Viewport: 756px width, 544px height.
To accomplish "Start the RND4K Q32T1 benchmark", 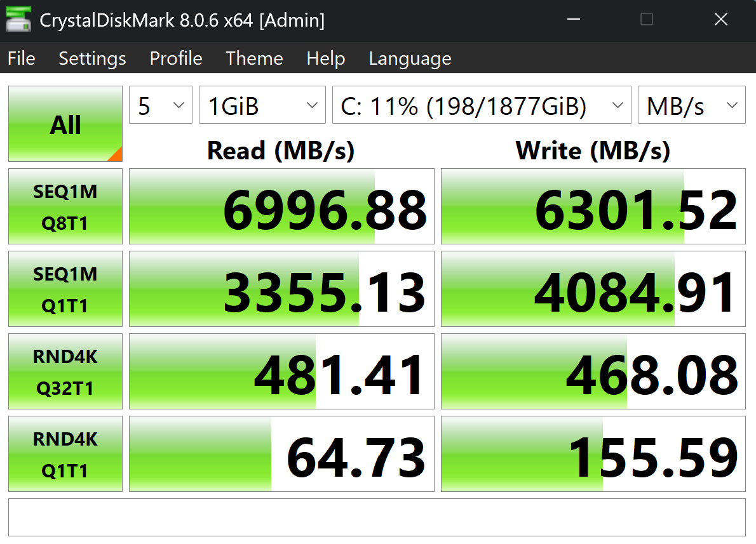I will [x=65, y=371].
